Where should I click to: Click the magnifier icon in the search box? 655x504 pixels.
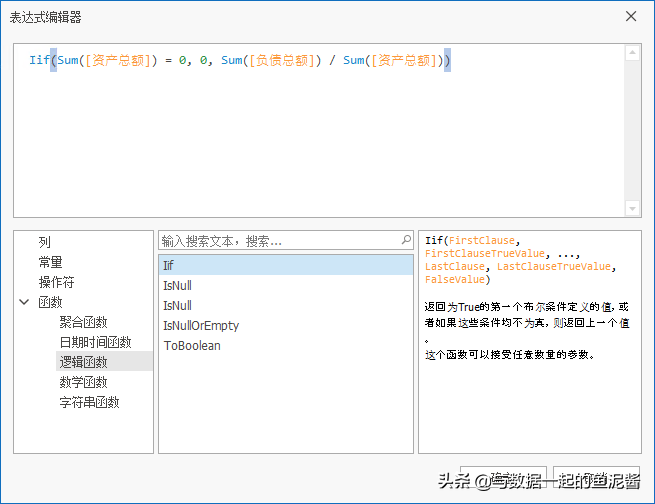(406, 241)
